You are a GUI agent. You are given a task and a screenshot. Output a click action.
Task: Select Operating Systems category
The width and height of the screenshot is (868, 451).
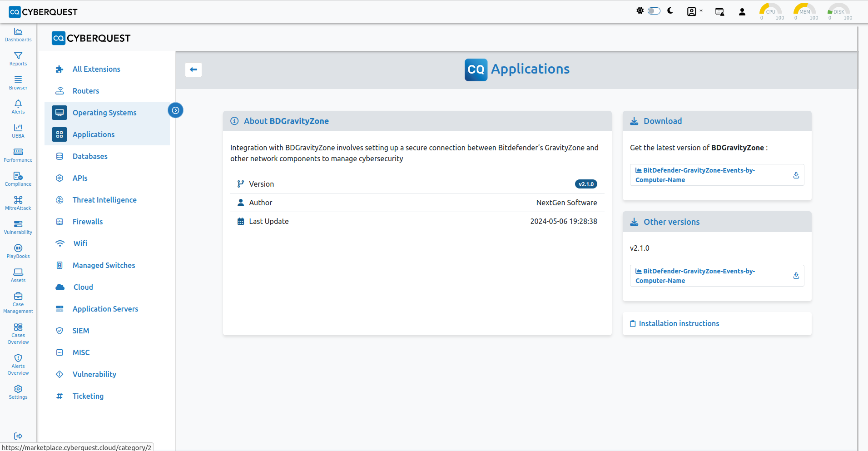(x=107, y=113)
